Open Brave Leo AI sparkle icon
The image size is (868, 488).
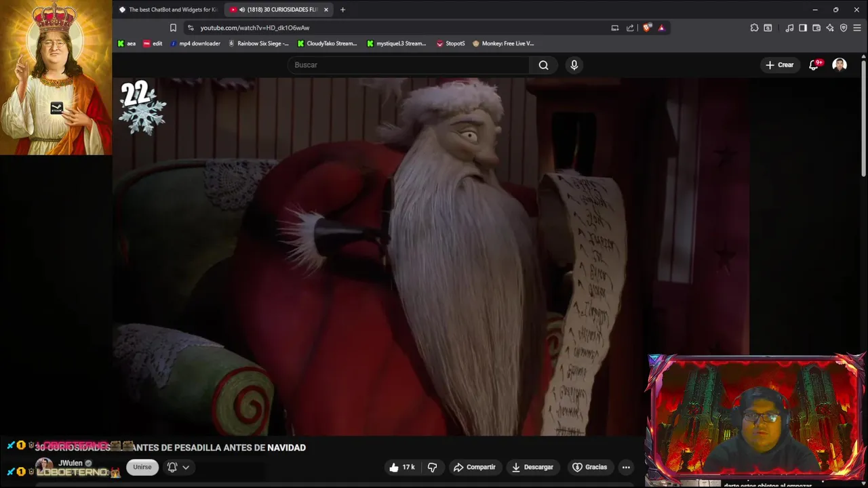tap(830, 28)
